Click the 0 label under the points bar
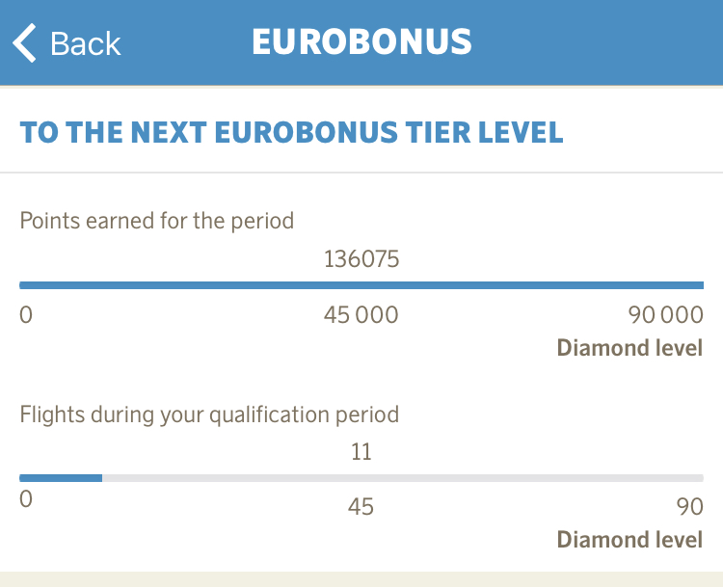The height and width of the screenshot is (588, 723). (x=26, y=314)
